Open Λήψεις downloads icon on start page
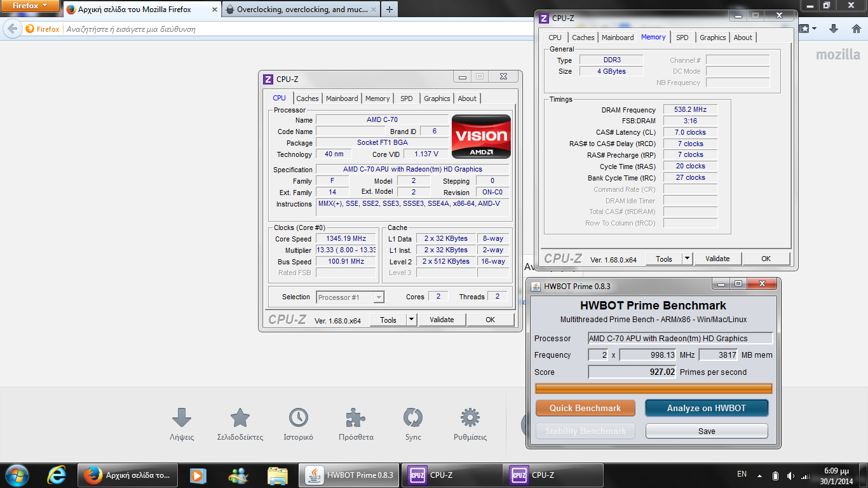Image resolution: width=868 pixels, height=488 pixels. coord(182,417)
